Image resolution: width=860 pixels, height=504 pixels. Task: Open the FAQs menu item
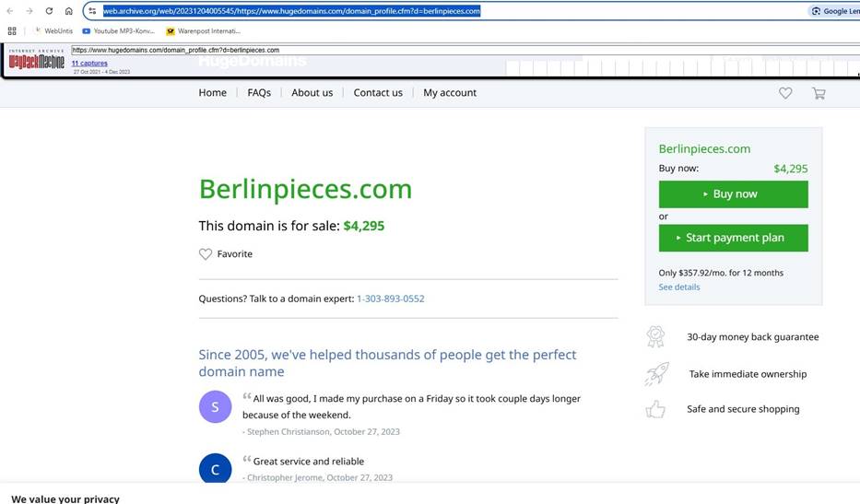pyautogui.click(x=259, y=93)
